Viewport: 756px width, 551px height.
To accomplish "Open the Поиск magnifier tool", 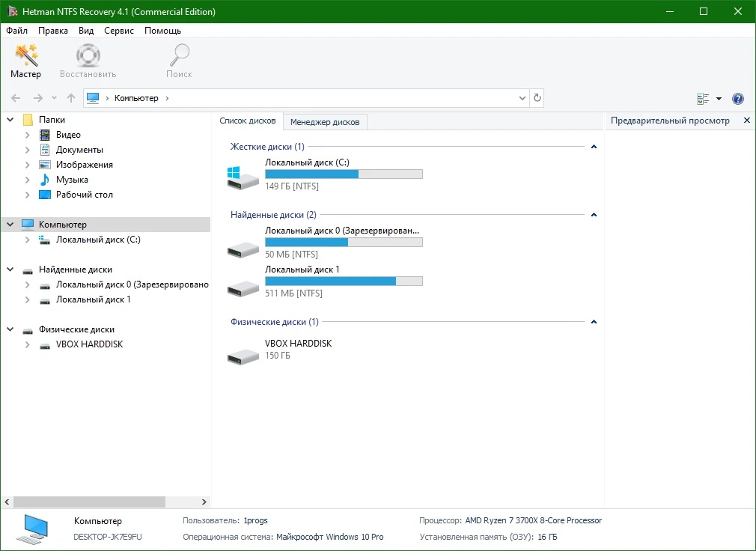I will (x=179, y=56).
